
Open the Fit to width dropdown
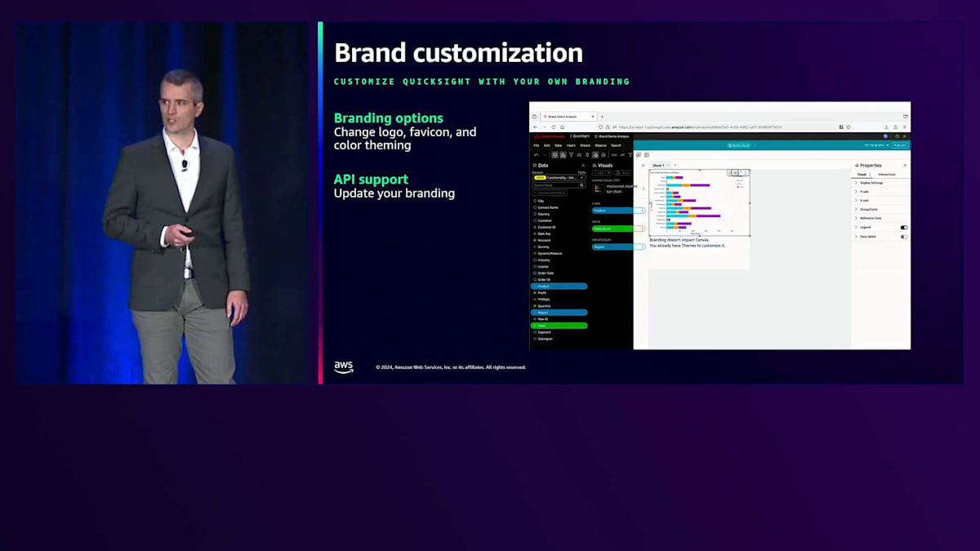pyautogui.click(x=877, y=145)
